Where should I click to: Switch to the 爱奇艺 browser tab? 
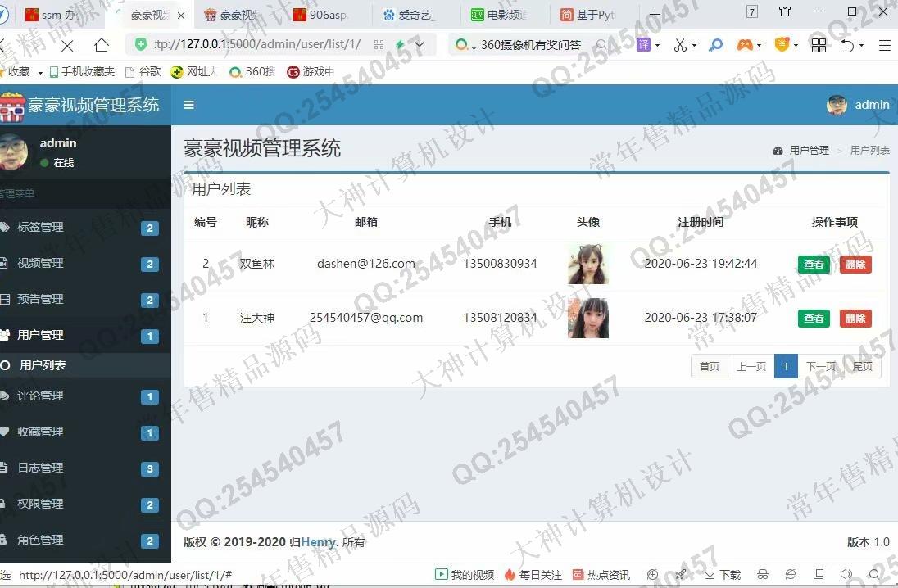pyautogui.click(x=416, y=15)
